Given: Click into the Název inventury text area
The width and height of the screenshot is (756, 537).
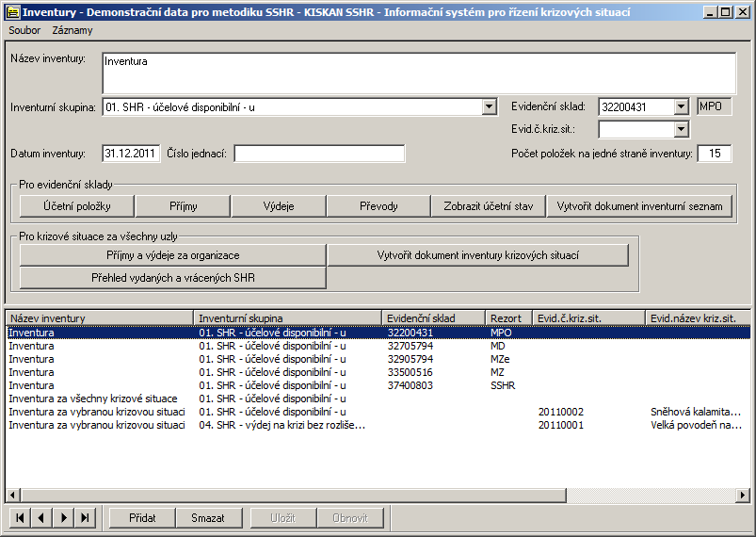Looking at the screenshot, I should pos(419,73).
